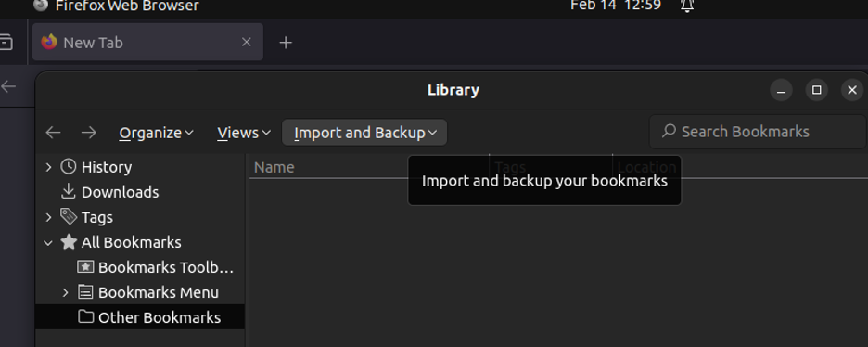Click the Downloads arrow icon

[x=68, y=191]
